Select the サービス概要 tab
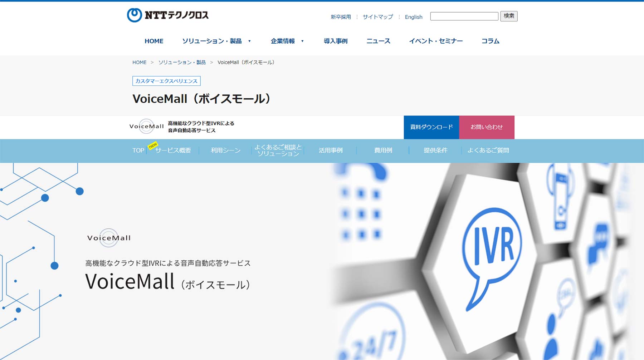The height and width of the screenshot is (360, 644). point(173,151)
